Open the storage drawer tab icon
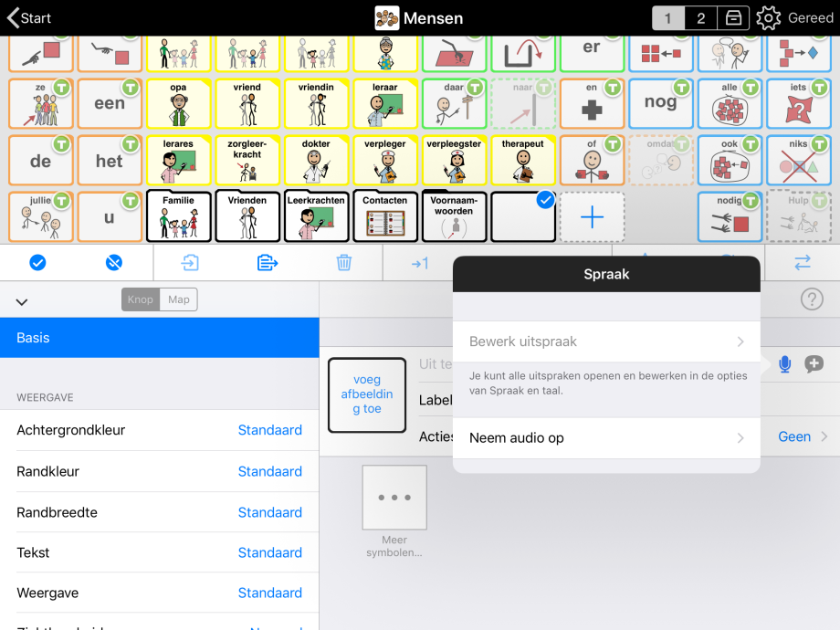 point(733,18)
